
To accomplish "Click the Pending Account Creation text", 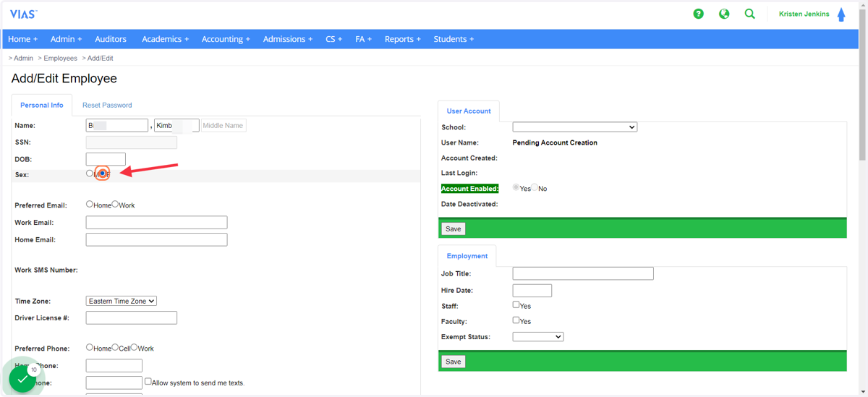I will (x=555, y=143).
